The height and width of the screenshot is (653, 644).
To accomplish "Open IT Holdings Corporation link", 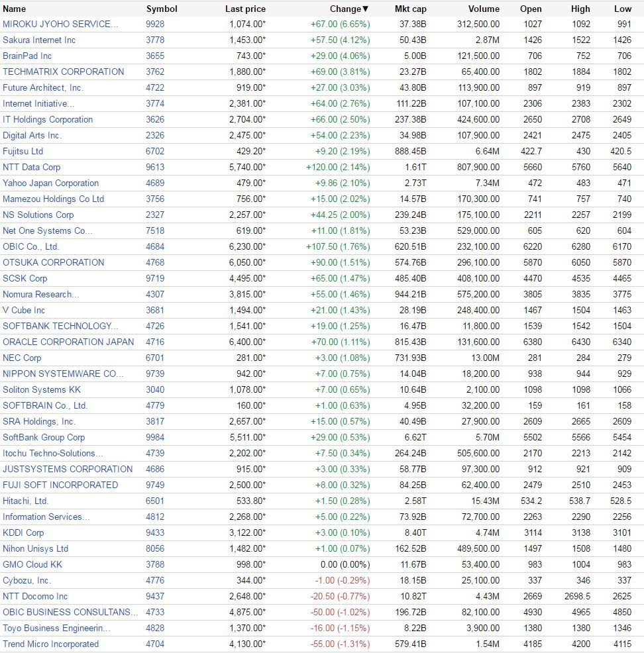I will (48, 119).
